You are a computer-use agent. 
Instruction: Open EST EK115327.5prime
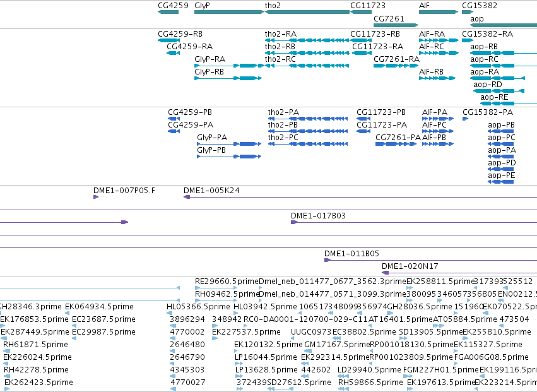(488, 345)
